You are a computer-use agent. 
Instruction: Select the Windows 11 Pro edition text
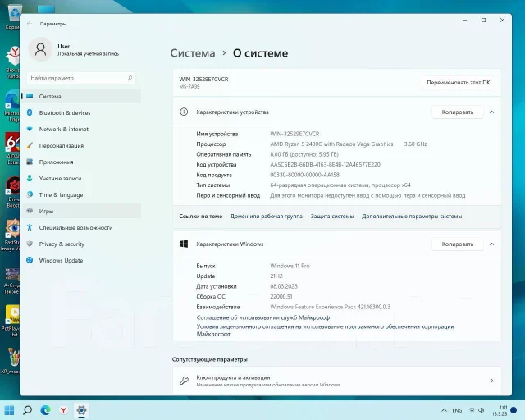coord(290,266)
